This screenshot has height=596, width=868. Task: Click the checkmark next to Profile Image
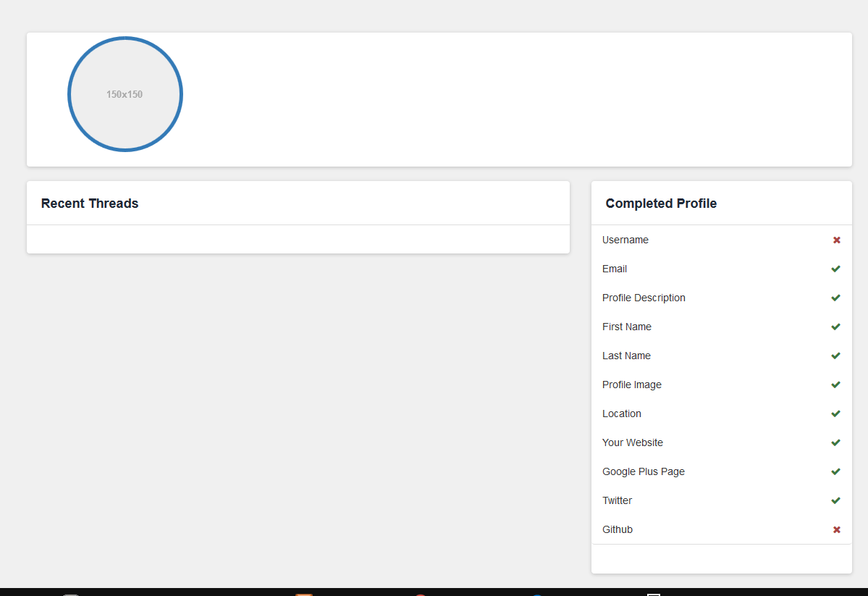click(836, 385)
